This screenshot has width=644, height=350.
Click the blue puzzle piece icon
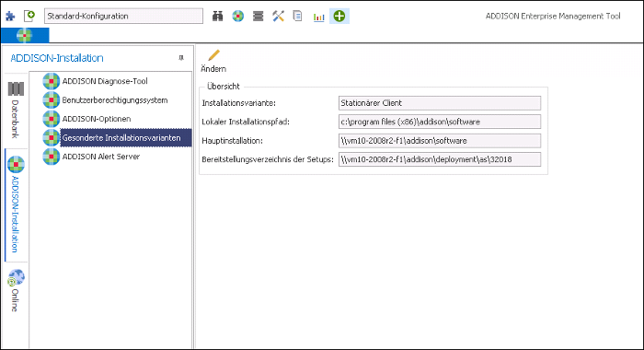[x=10, y=17]
